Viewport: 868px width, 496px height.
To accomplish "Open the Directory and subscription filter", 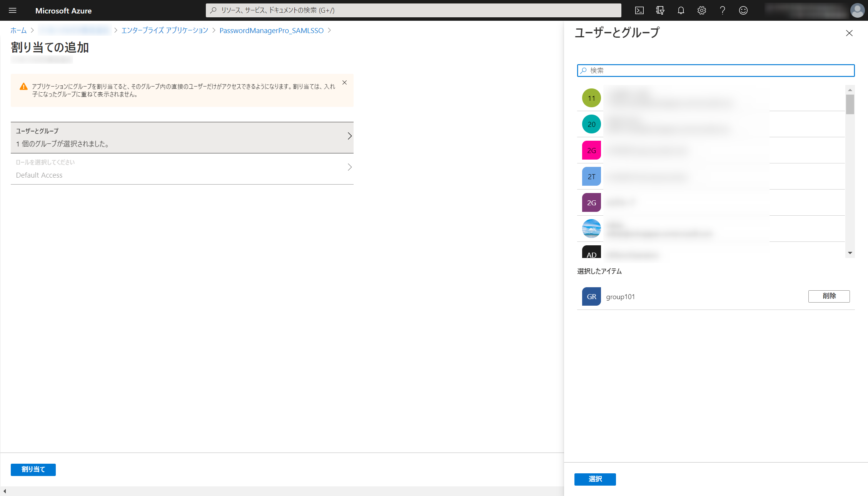I will 660,10.
